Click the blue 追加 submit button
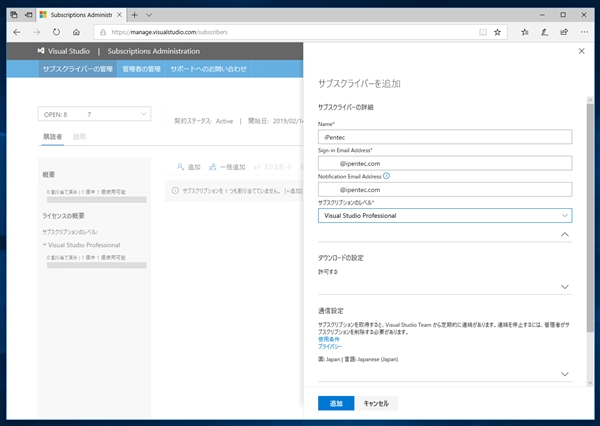Screen dimensions: 600x426 (336, 403)
